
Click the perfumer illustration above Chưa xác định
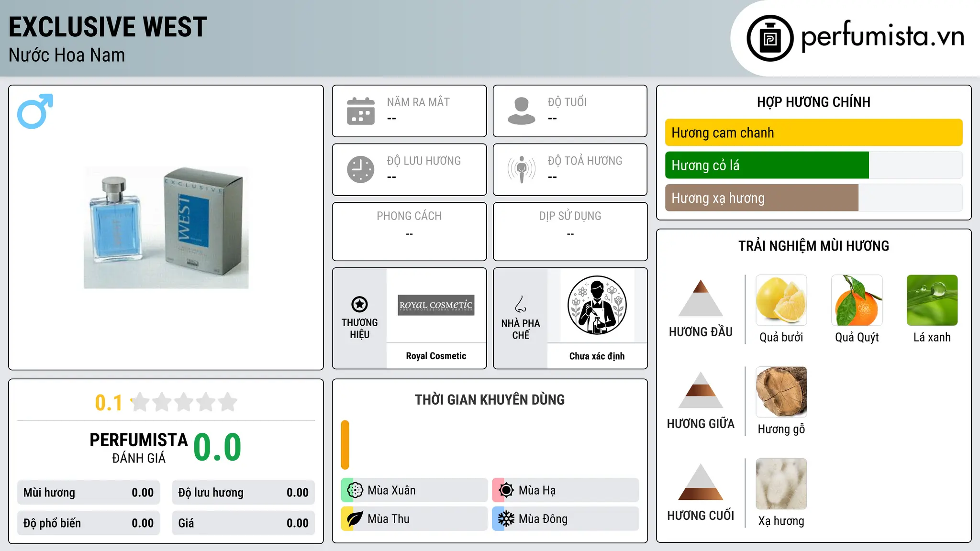coord(597,305)
